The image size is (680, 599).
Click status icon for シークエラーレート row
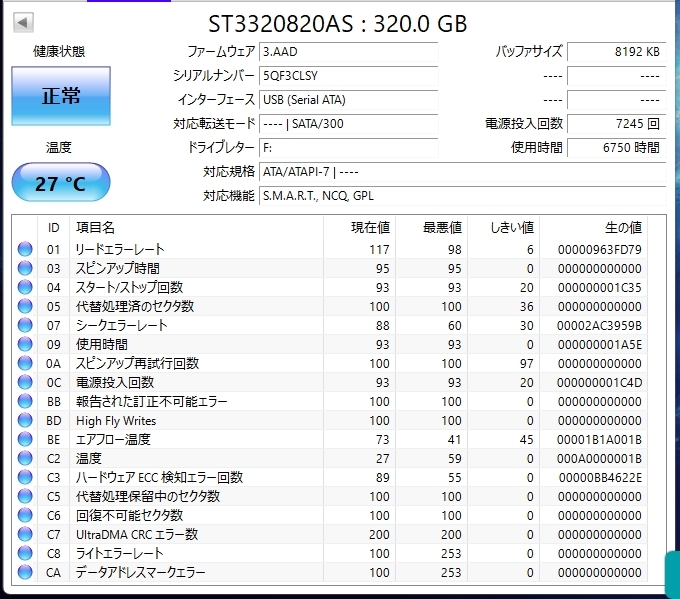point(25,325)
